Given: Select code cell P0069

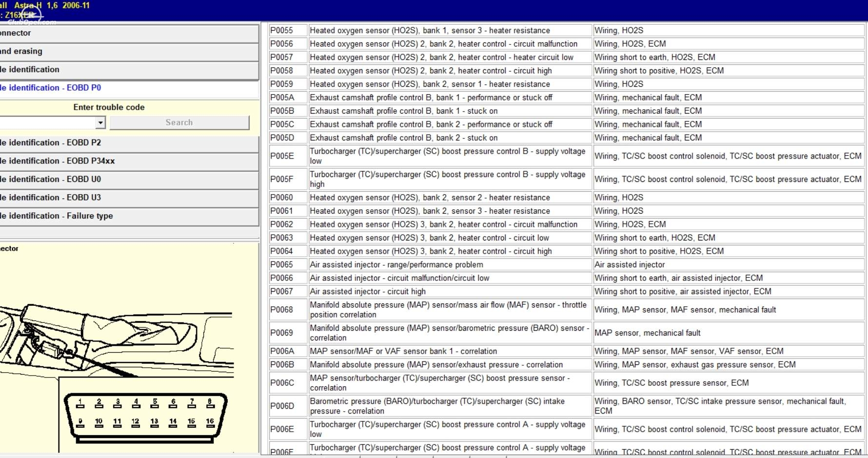Looking at the screenshot, I should [288, 333].
